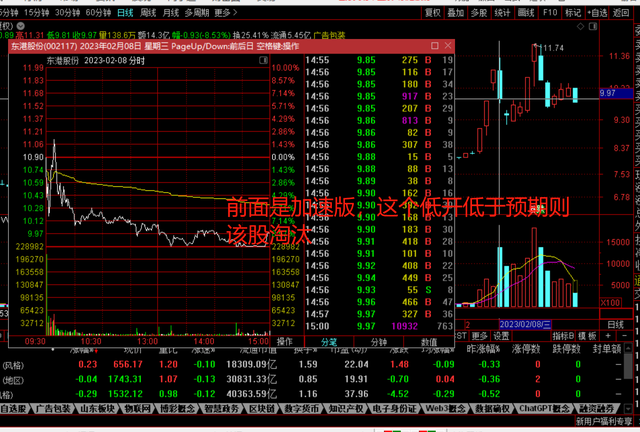
Task: Select the 周线 period tab
Action: pos(148,13)
